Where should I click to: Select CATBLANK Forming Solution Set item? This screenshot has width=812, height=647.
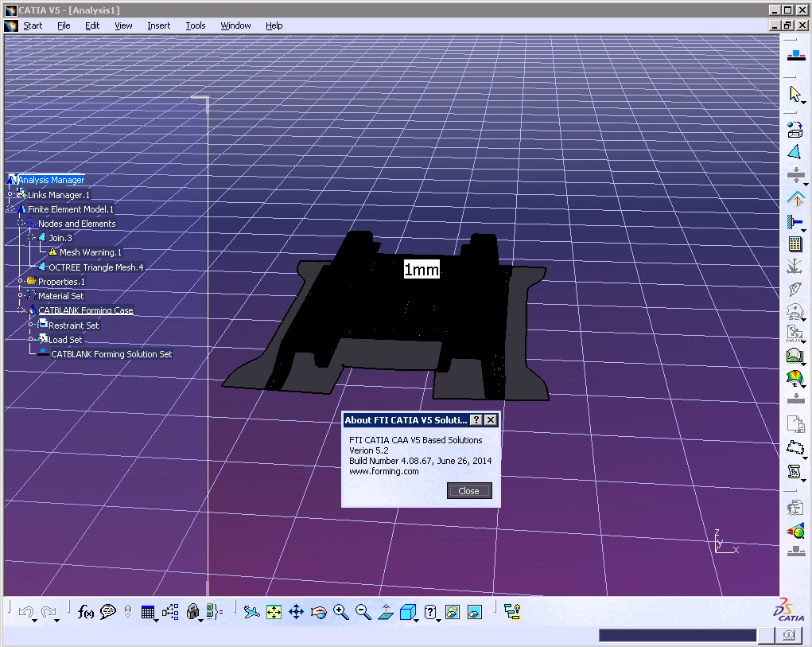111,354
